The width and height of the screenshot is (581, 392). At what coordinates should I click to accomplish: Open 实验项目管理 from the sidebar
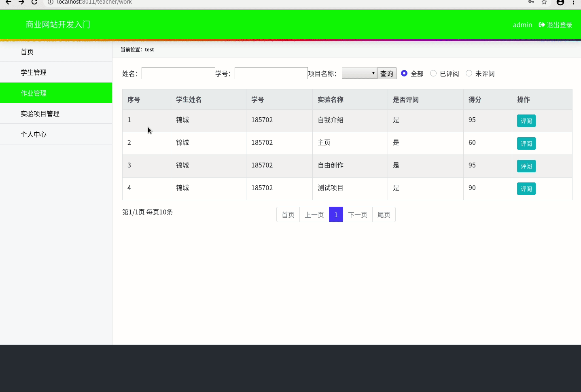40,114
